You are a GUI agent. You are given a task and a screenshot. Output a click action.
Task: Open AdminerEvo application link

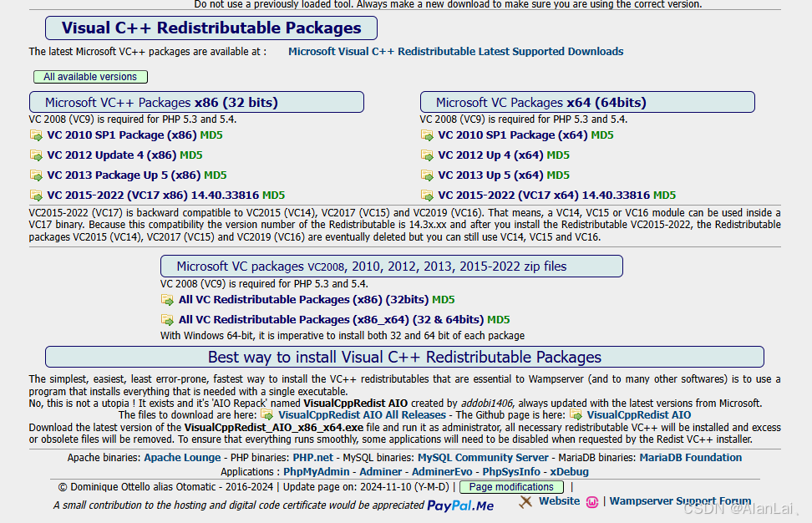(442, 472)
